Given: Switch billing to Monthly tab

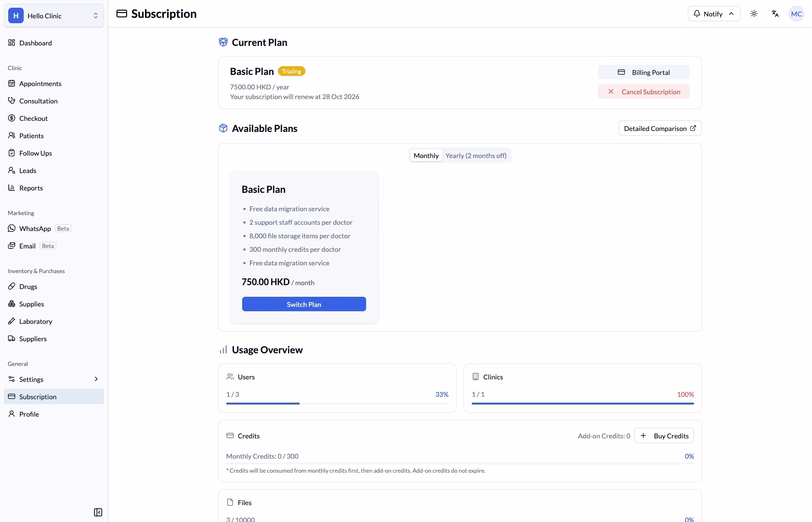Looking at the screenshot, I should coord(426,156).
